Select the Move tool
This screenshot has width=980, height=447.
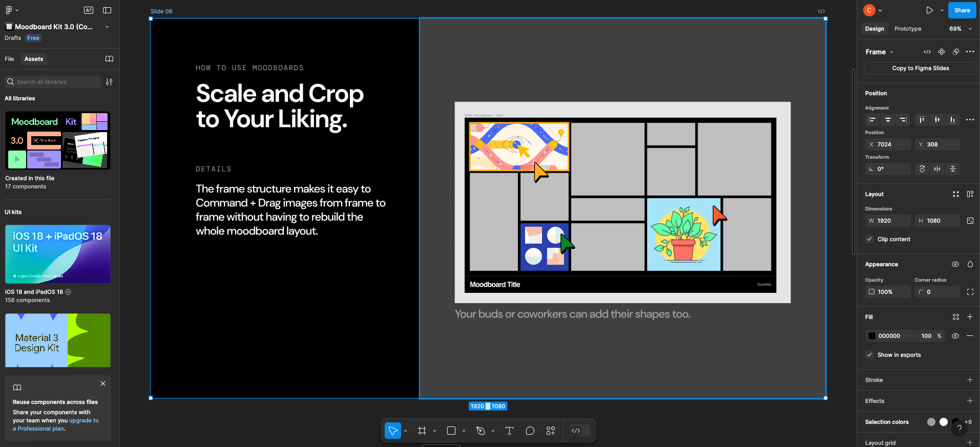coord(393,431)
